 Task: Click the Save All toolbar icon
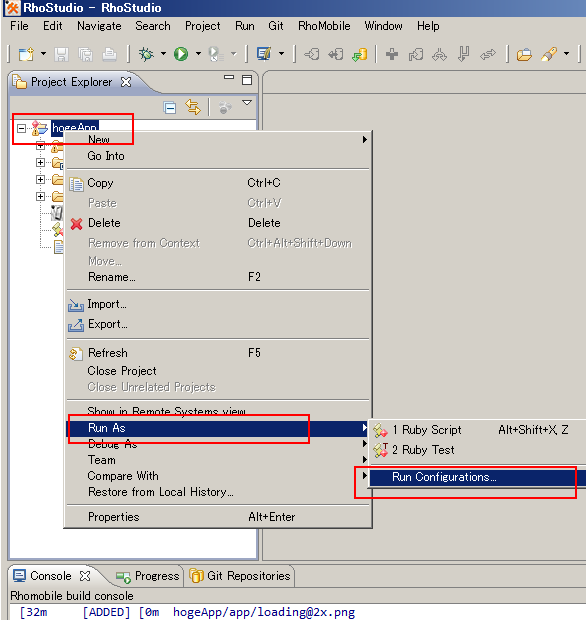tap(85, 54)
